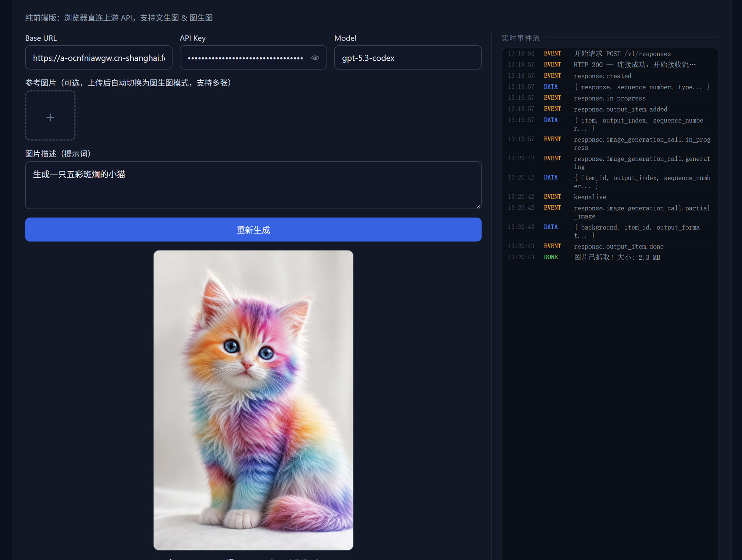This screenshot has height=560, width=742.
Task: Expand DATA entry starting with item, output_index
Action: (610, 124)
